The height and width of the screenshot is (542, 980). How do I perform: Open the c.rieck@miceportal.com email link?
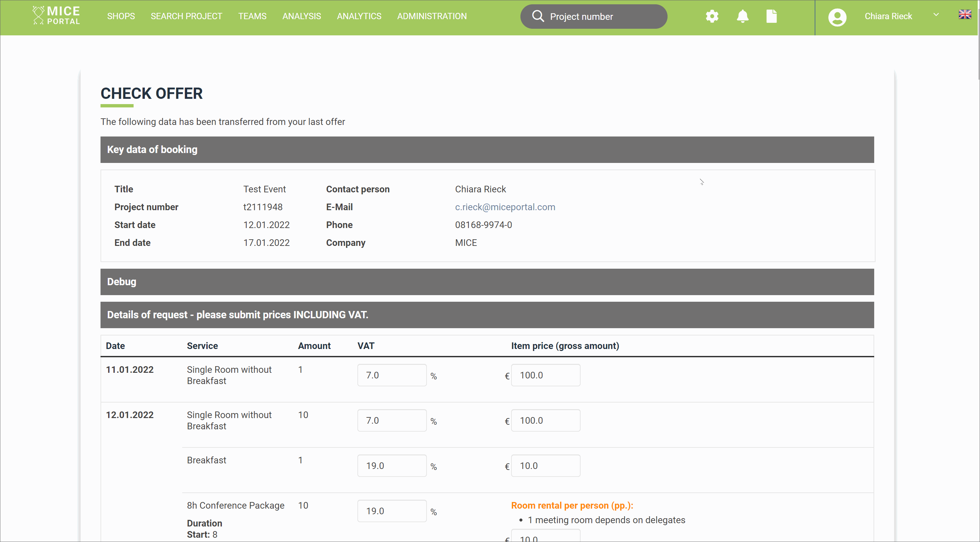pyautogui.click(x=505, y=207)
